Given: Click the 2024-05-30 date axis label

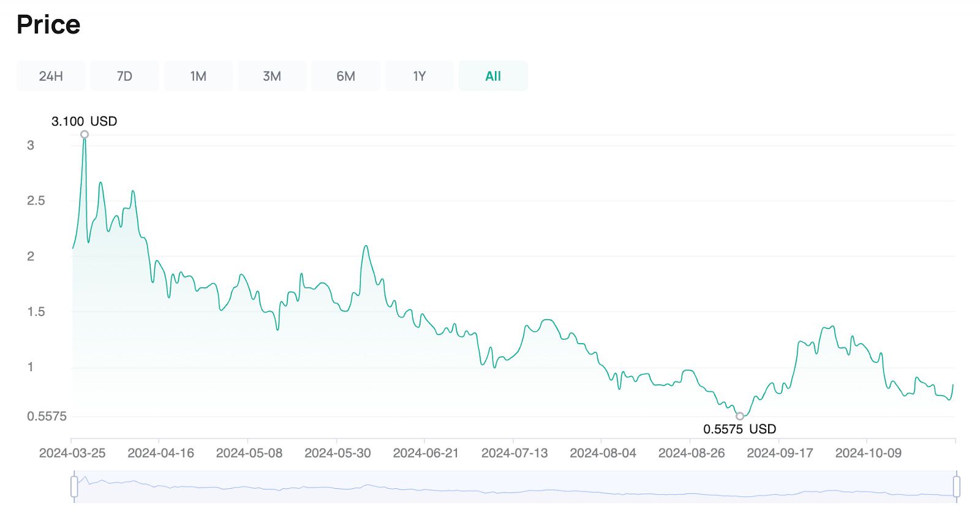Looking at the screenshot, I should (337, 453).
